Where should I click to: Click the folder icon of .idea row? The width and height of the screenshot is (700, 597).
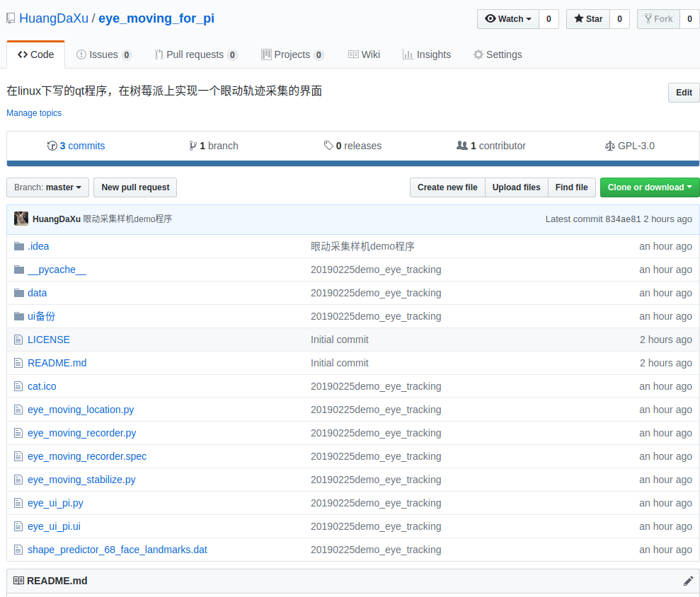18,246
